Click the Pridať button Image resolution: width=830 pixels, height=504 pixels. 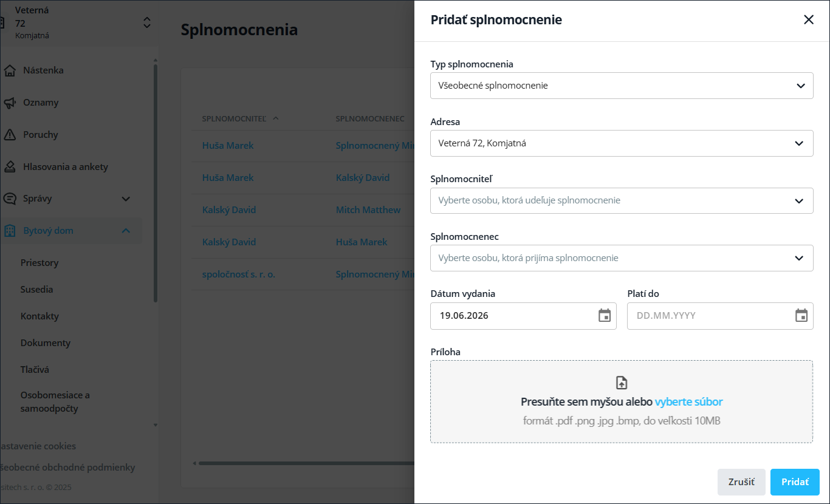[x=795, y=482]
